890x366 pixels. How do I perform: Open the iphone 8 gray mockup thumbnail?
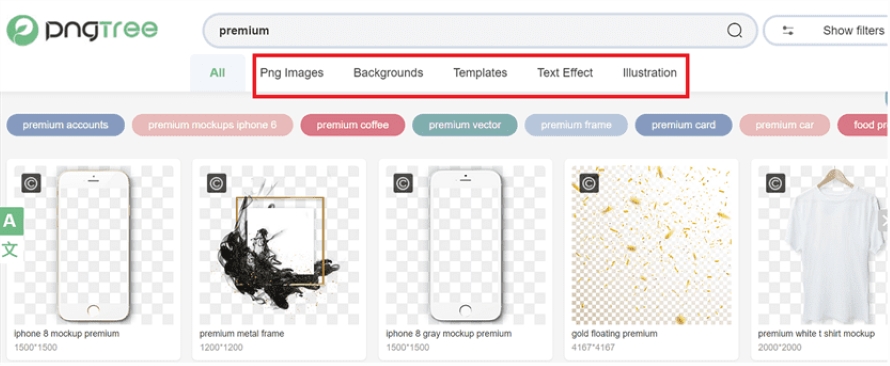[x=465, y=245]
